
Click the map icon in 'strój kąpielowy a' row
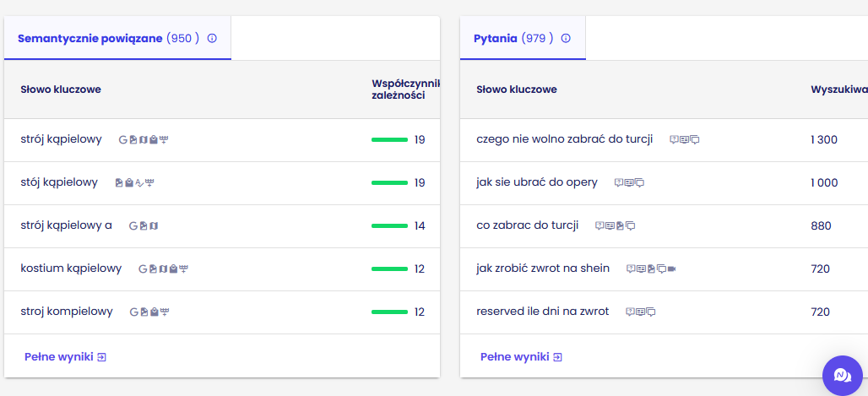click(154, 226)
